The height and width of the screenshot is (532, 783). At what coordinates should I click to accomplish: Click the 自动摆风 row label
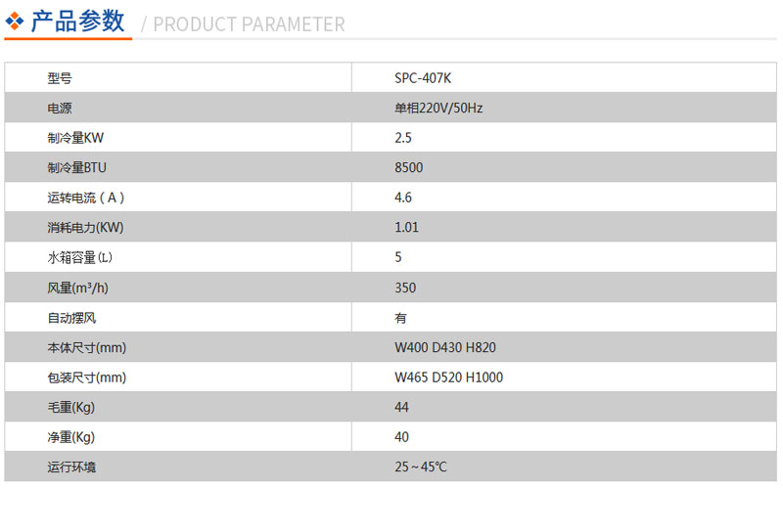click(71, 318)
